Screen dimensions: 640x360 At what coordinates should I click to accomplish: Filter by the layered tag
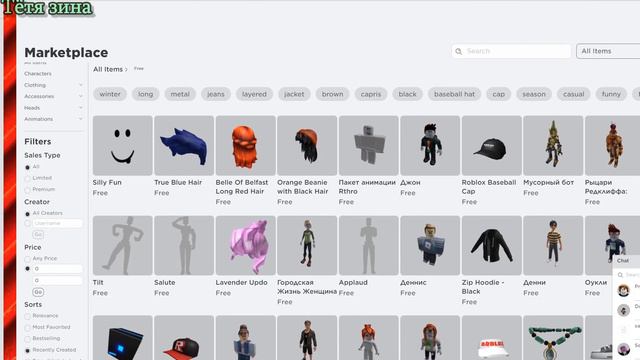254,94
